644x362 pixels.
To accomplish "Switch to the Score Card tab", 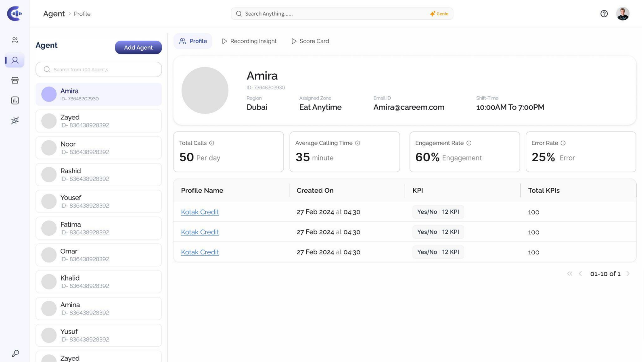I will tap(310, 41).
